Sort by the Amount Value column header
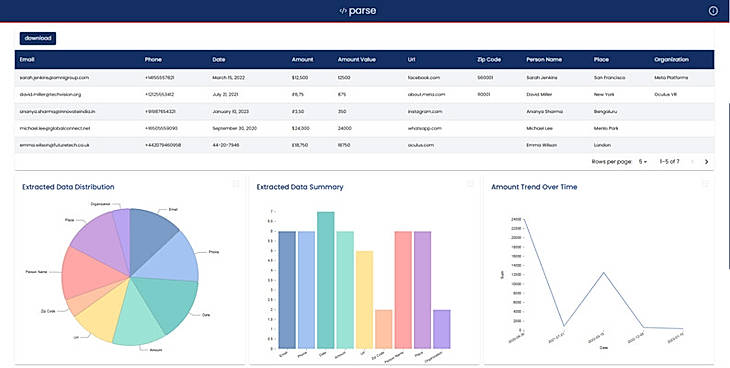Viewport: 730px width, 368px height. click(357, 60)
